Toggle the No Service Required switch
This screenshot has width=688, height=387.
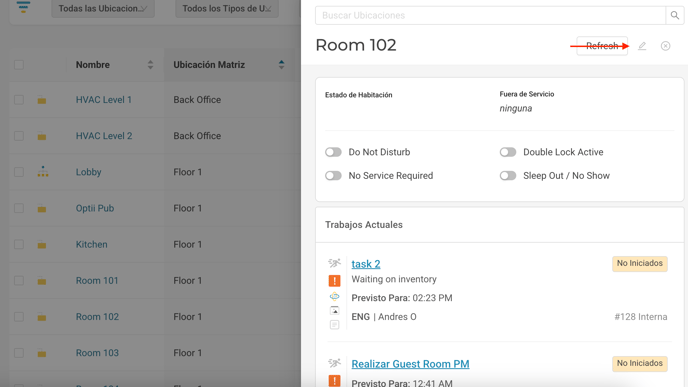tap(333, 176)
